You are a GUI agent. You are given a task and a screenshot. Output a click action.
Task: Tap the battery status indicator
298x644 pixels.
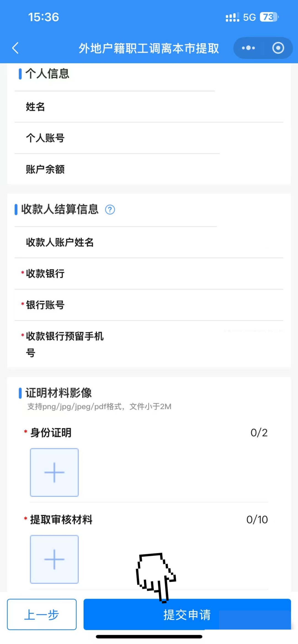[269, 17]
